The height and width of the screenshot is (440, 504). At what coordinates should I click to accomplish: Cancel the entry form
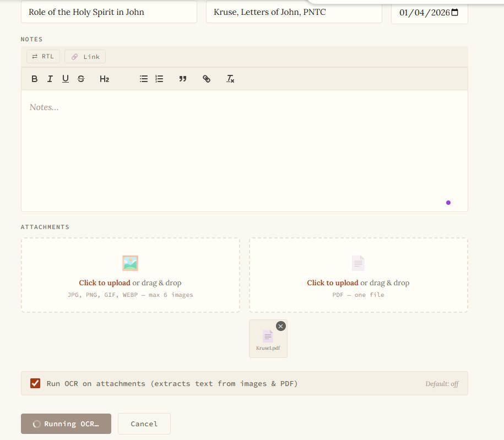[144, 423]
